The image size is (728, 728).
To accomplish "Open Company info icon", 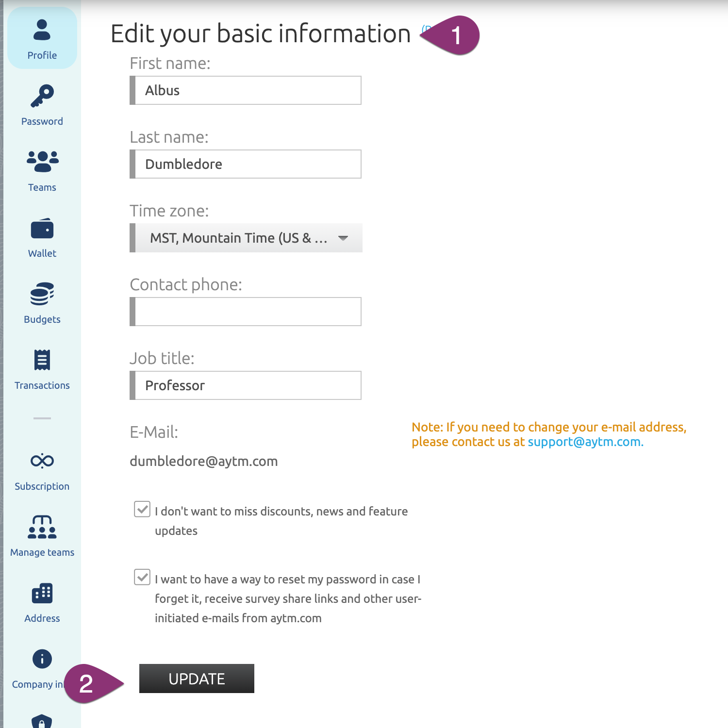I will 42,659.
